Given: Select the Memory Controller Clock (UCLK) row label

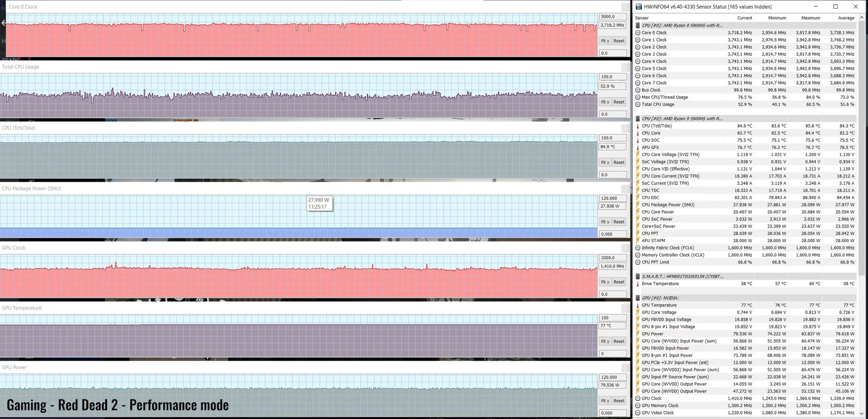Looking at the screenshot, I should tap(673, 255).
